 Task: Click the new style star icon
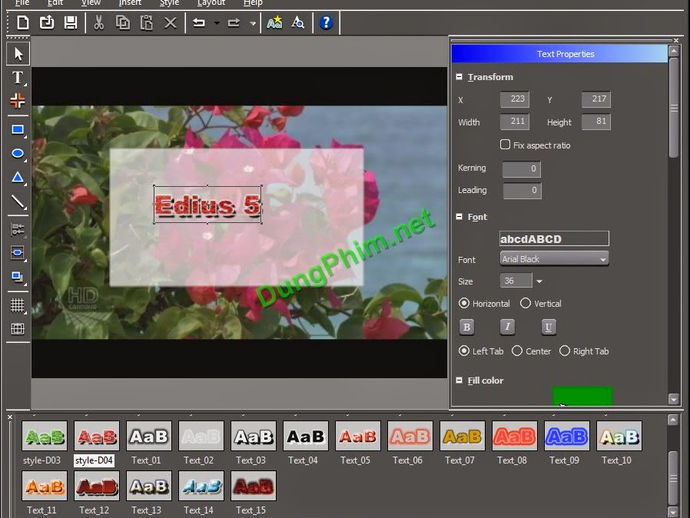pos(274,22)
